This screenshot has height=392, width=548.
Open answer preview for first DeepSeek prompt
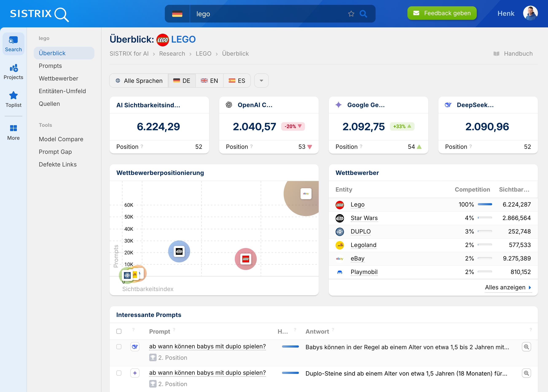click(x=526, y=347)
